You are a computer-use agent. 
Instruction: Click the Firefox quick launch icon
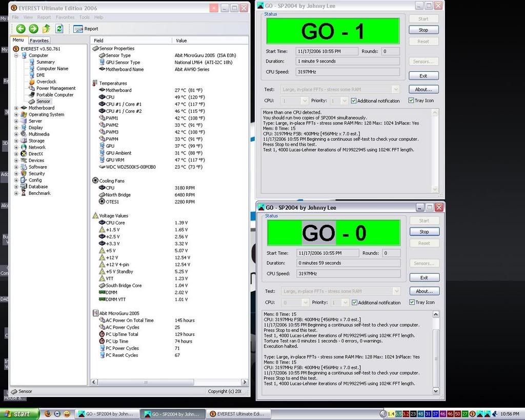(x=48, y=414)
